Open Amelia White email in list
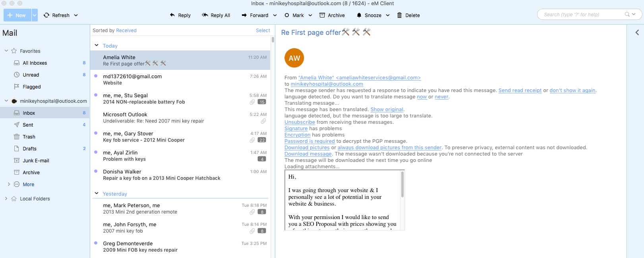 click(180, 60)
